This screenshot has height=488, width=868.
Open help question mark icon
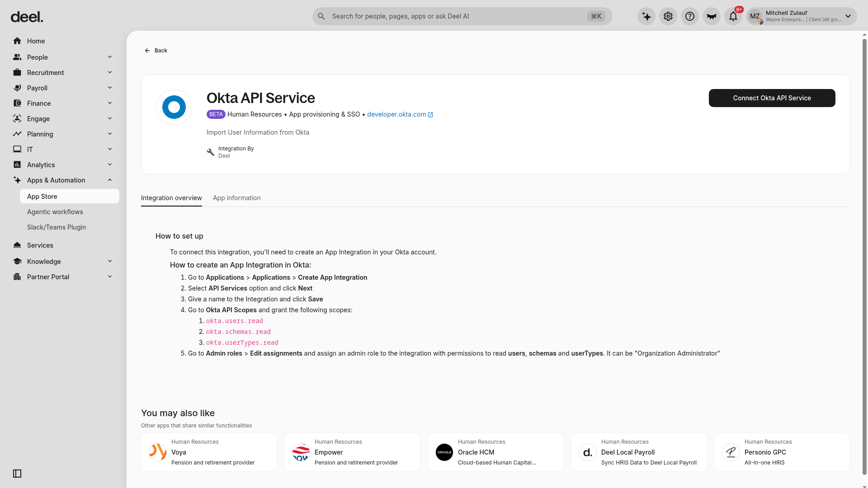tap(690, 16)
